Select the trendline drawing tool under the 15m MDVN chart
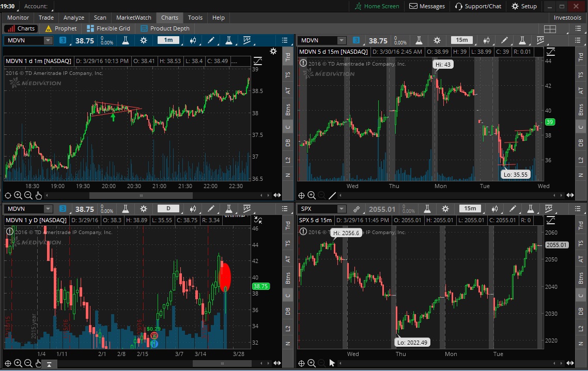 coord(332,195)
